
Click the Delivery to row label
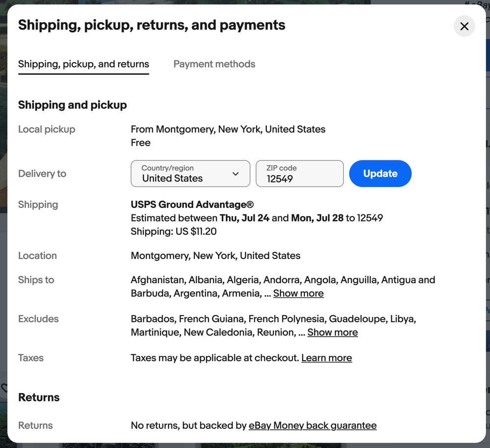42,174
